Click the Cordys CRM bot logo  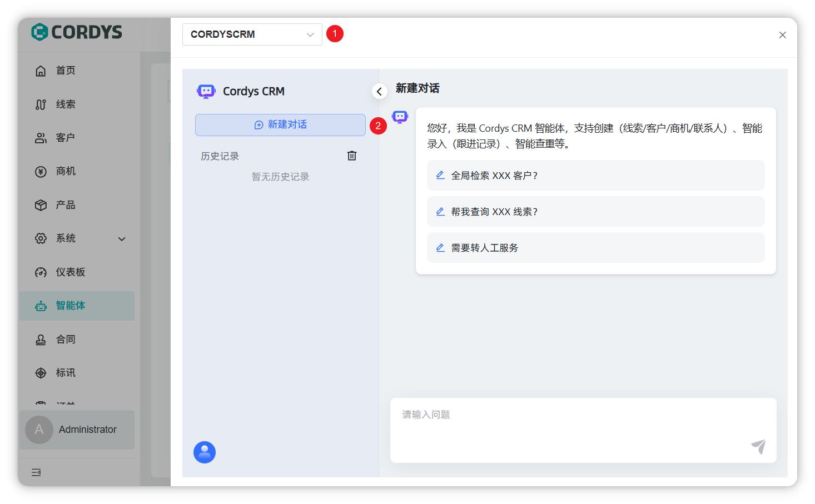(206, 91)
